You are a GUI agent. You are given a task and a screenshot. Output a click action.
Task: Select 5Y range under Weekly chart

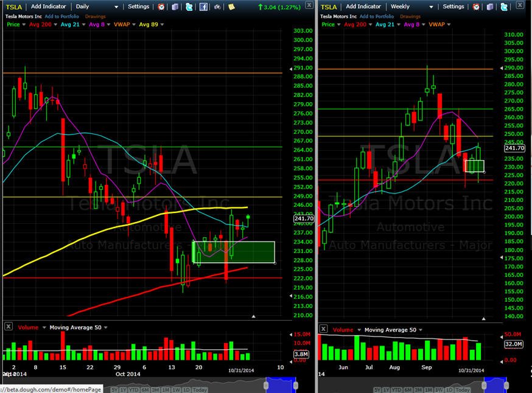[377, 390]
